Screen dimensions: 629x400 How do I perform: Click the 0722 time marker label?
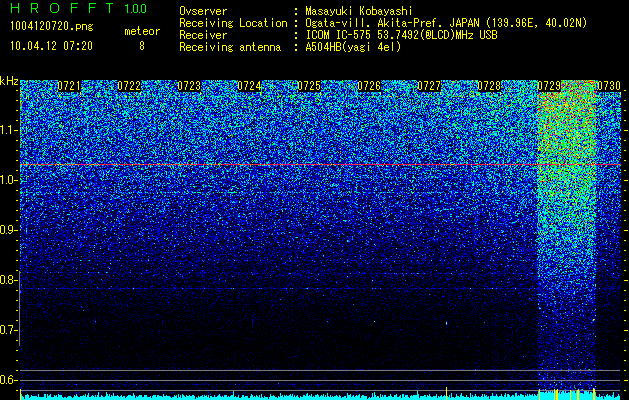[129, 86]
